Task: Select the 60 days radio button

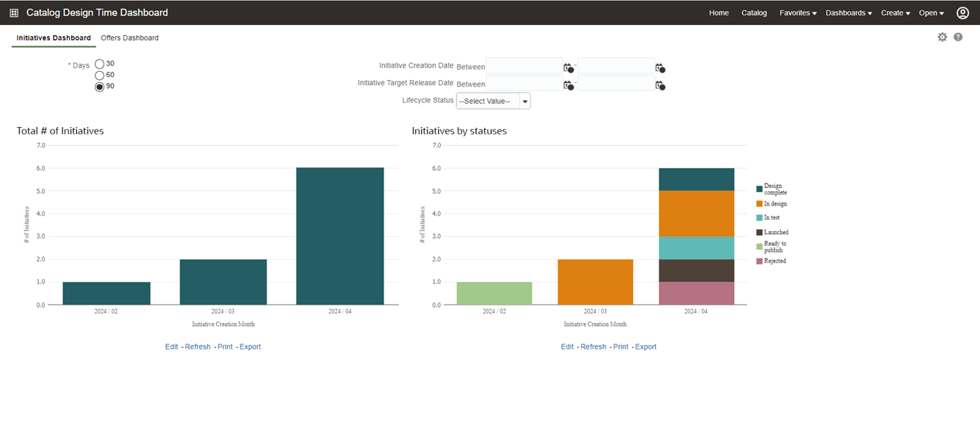Action: [99, 75]
